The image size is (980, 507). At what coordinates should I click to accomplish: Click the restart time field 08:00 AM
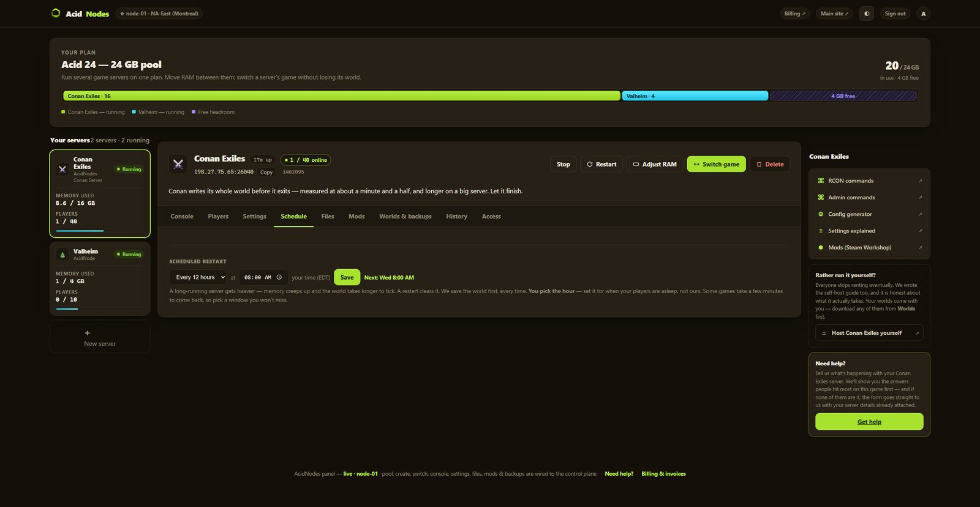[263, 277]
